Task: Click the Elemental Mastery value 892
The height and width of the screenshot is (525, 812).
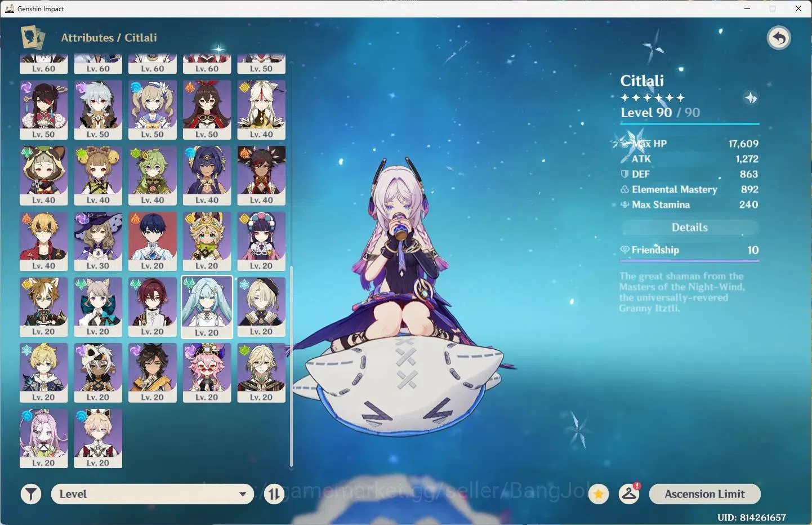Action: [749, 189]
